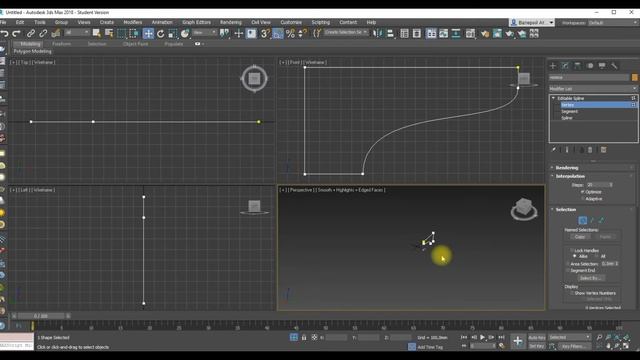Toggle the Adaptive checkbox
The width and height of the screenshot is (640, 360).
[582, 199]
